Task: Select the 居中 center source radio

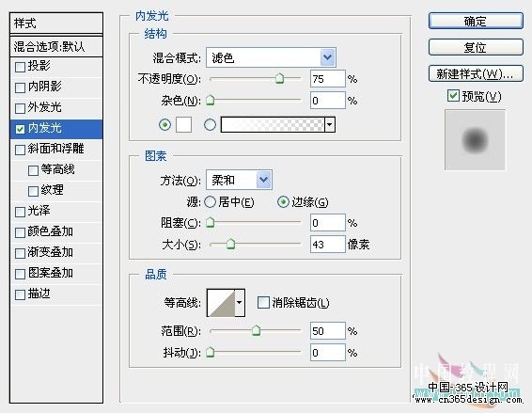Action: (210, 202)
